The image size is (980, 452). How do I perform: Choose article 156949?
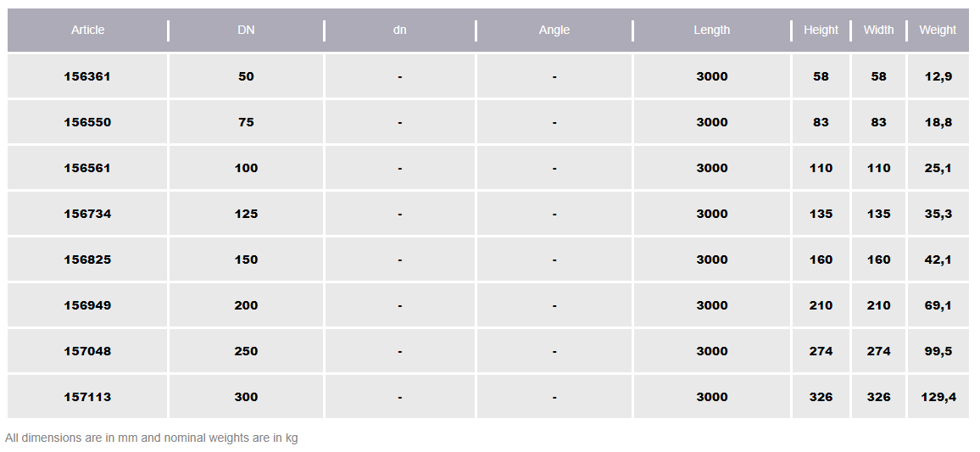[x=87, y=305]
